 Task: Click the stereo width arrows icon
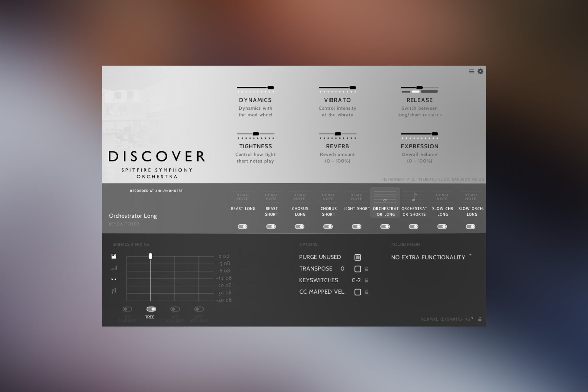coord(114,279)
